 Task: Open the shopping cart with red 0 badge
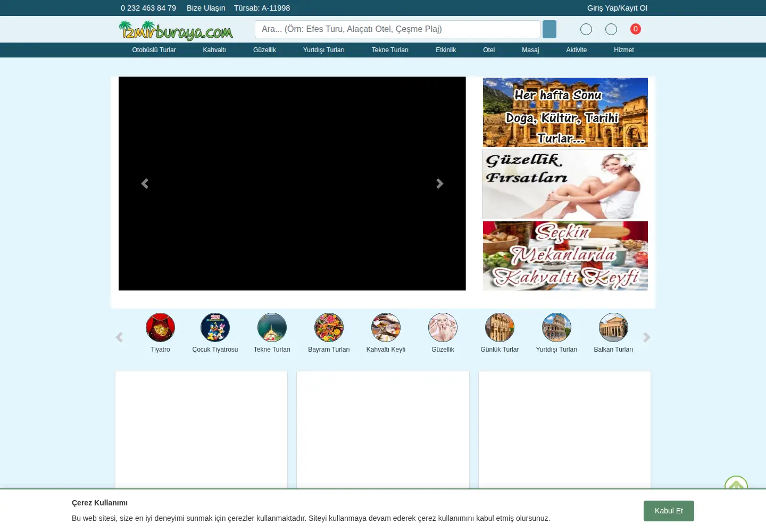636,29
